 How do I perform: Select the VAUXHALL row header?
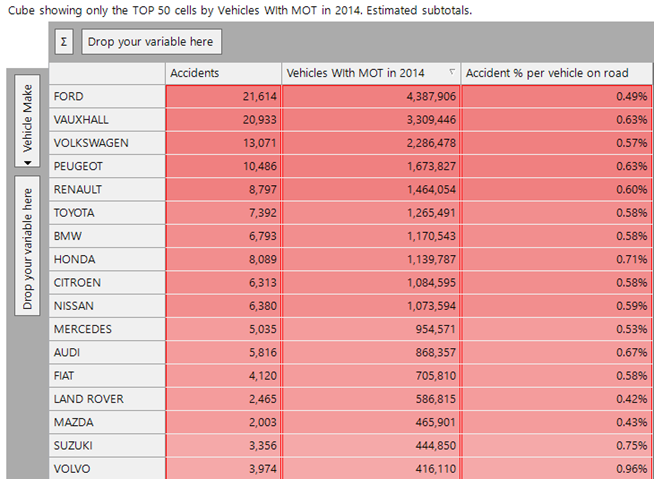[107, 119]
